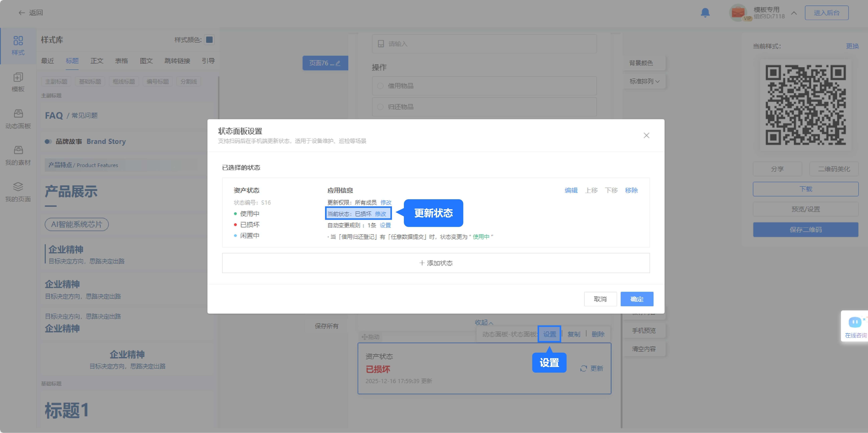The width and height of the screenshot is (868, 433).
Task: Click 修改 next to 当前状态
Action: pyautogui.click(x=380, y=214)
